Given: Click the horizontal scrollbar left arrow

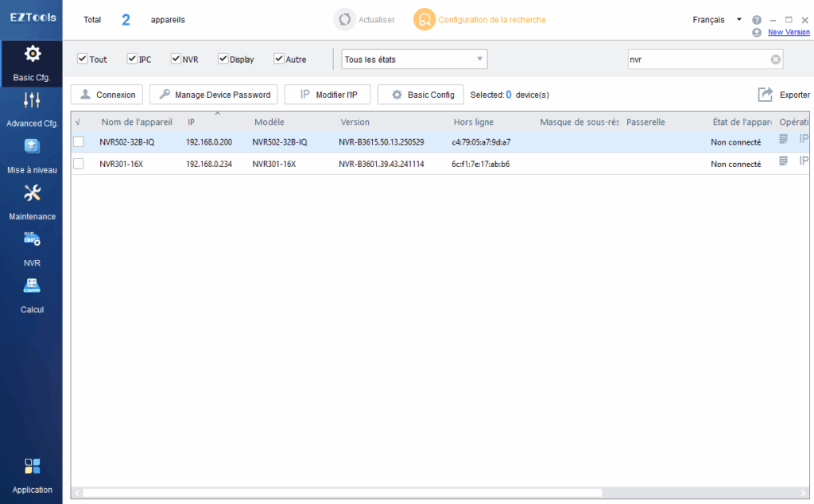Looking at the screenshot, I should click(x=77, y=493).
